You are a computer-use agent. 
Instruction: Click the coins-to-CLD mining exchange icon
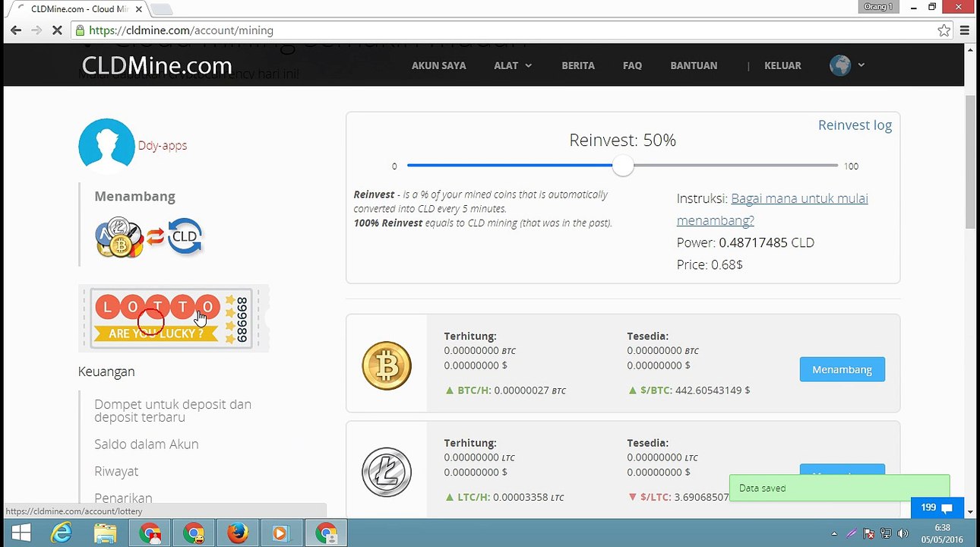tap(149, 237)
